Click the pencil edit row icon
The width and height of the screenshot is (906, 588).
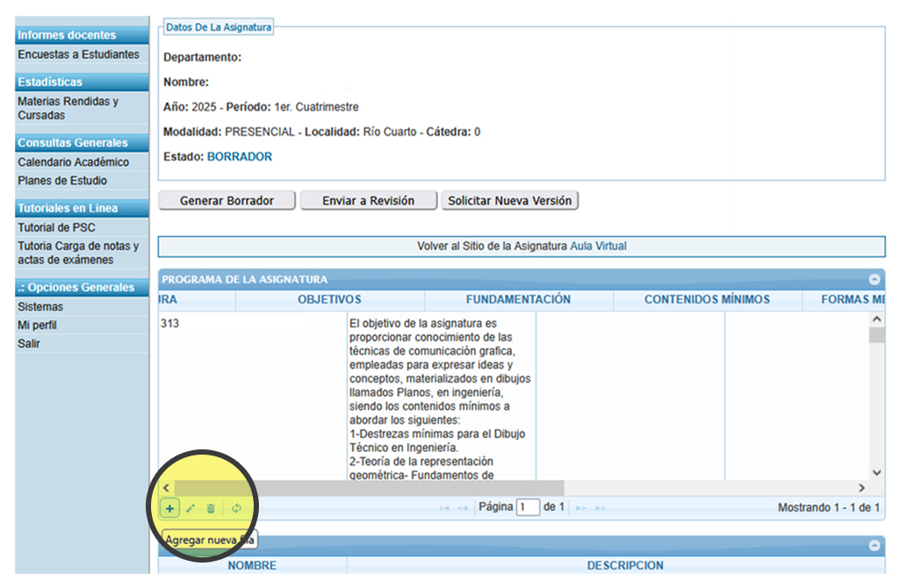[x=191, y=508]
